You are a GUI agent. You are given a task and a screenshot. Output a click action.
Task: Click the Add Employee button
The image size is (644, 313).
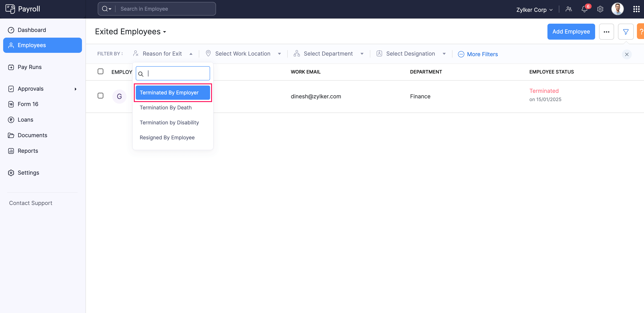[x=571, y=32]
